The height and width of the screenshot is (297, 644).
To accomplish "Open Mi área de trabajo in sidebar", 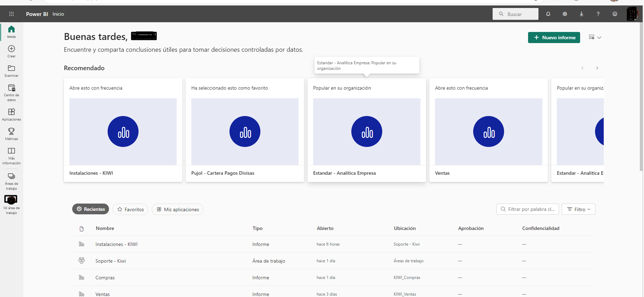I will [x=11, y=205].
